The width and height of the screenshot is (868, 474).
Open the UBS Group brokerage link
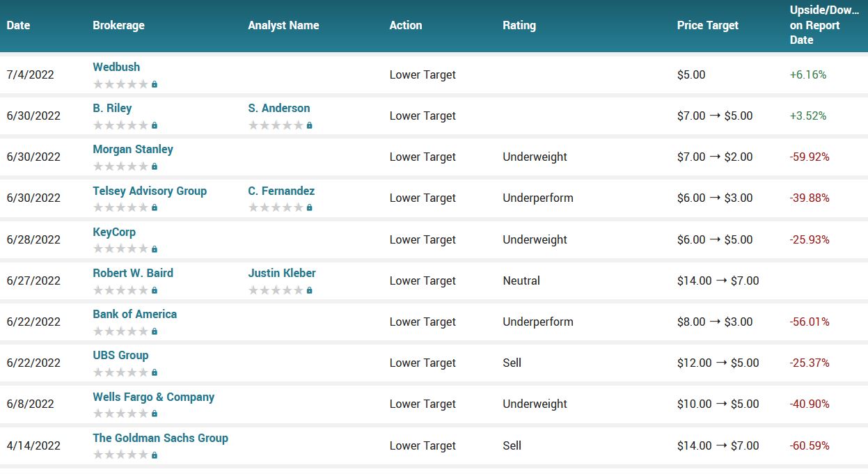click(x=120, y=355)
